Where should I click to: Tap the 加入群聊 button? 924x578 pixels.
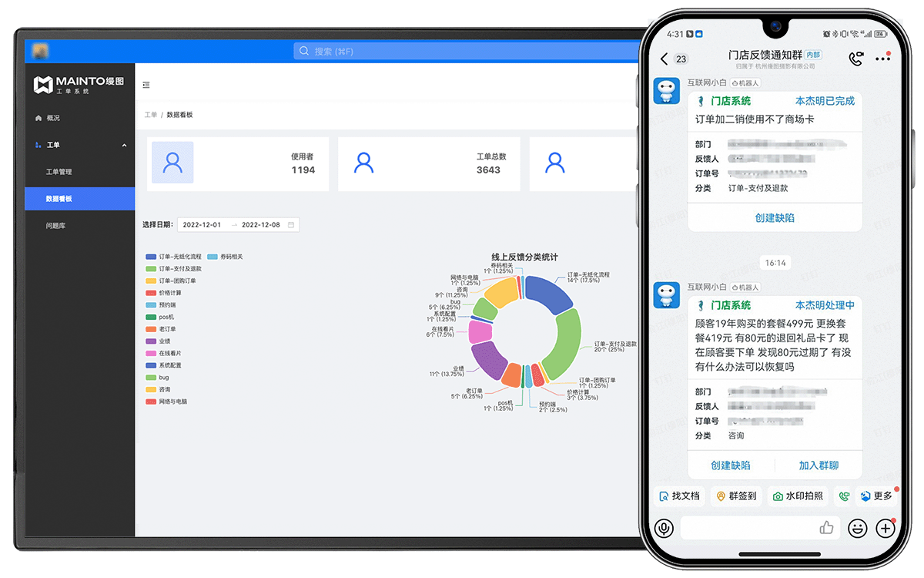(x=819, y=465)
